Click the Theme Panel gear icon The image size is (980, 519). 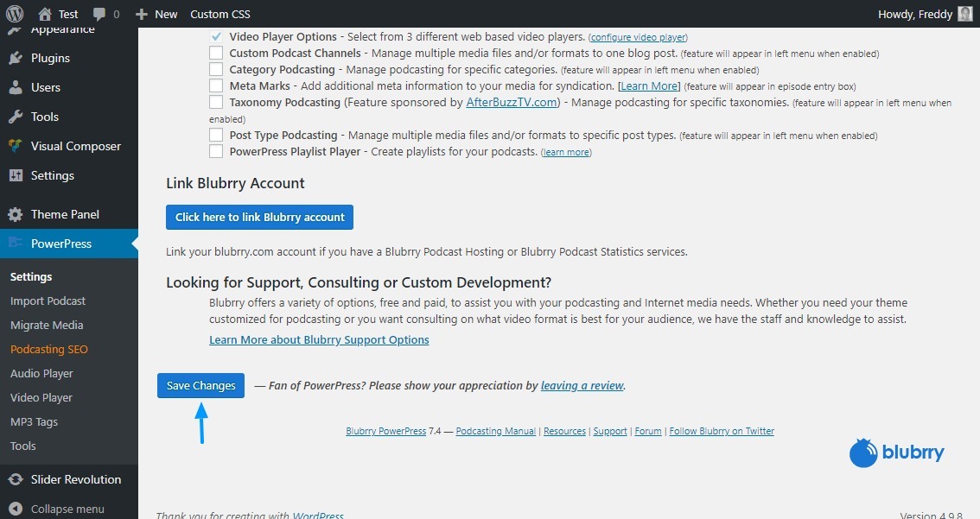tap(16, 214)
